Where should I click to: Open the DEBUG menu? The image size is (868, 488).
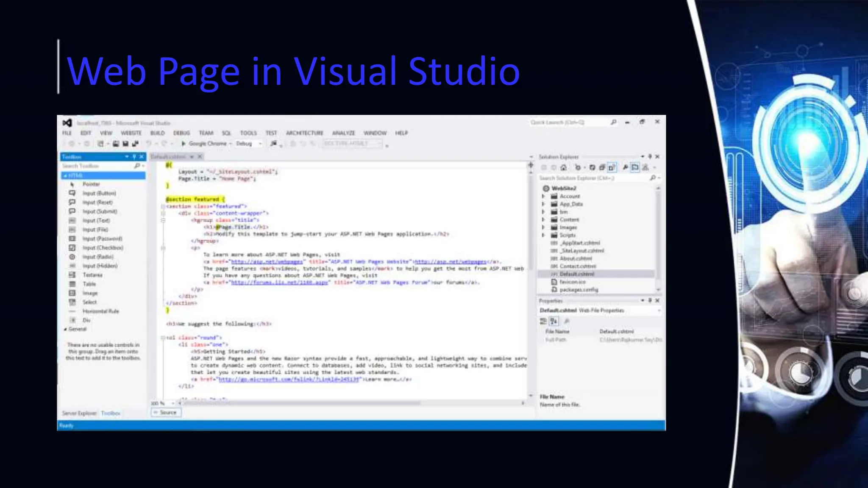[x=181, y=133]
